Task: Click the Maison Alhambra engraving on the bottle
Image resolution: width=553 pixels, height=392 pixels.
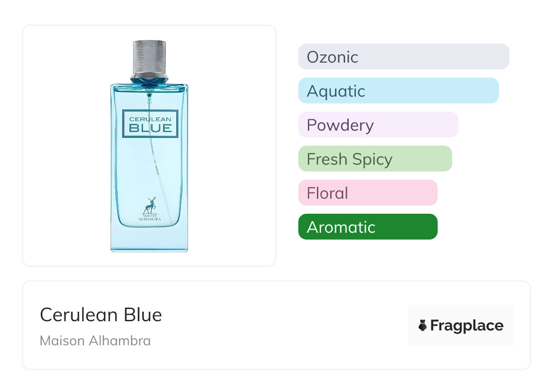Action: pos(149,219)
